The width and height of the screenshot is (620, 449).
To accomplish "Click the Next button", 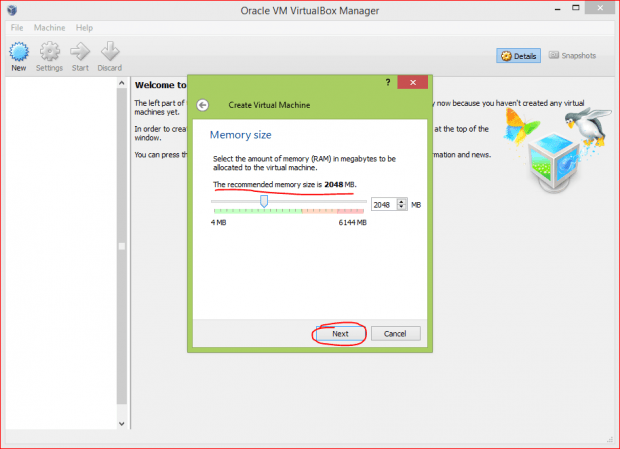I will [x=340, y=334].
